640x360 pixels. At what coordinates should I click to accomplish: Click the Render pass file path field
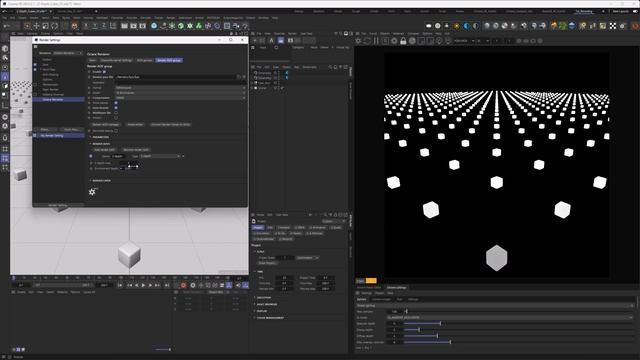[x=176, y=77]
